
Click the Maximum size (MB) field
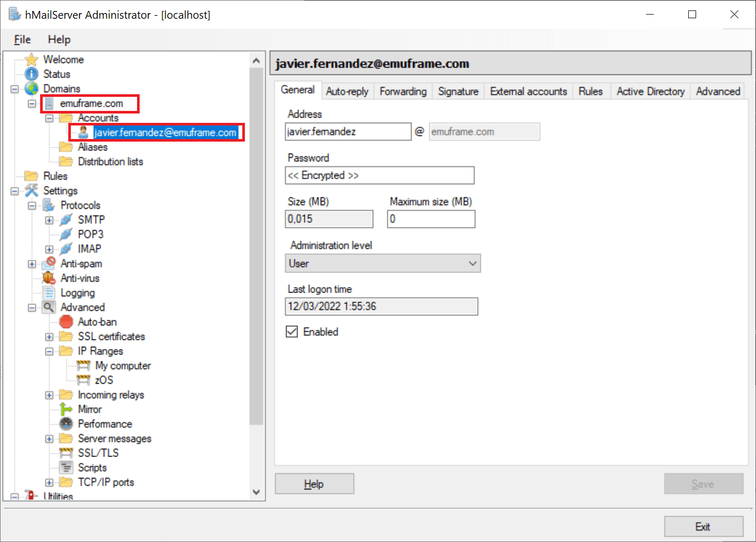[431, 219]
